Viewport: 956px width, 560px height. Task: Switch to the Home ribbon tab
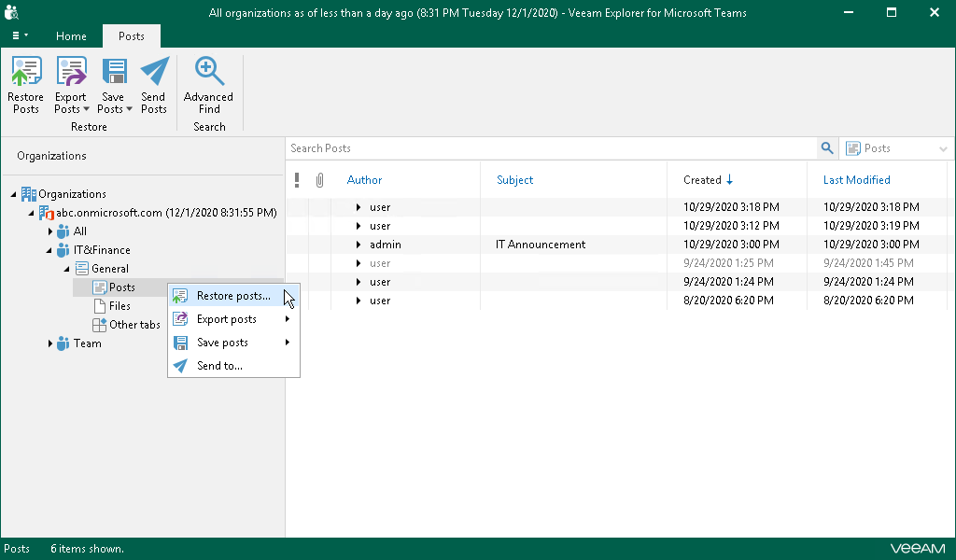click(x=71, y=36)
